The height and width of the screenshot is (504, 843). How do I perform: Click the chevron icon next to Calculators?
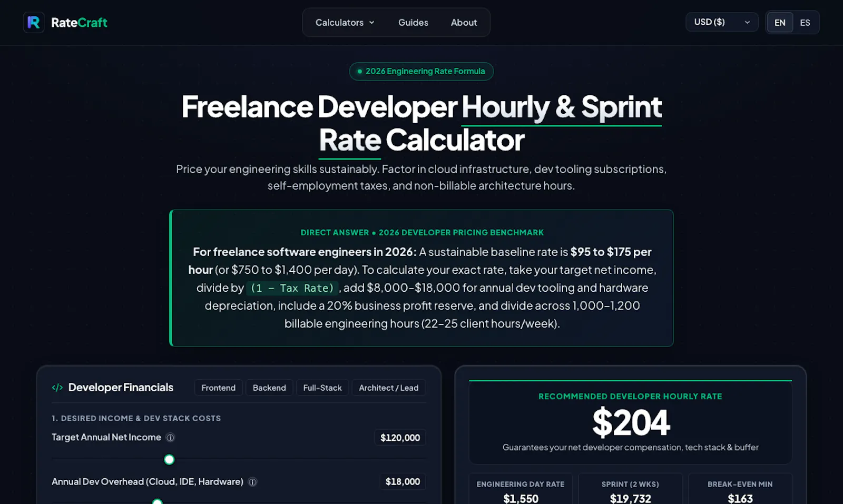[x=371, y=23]
